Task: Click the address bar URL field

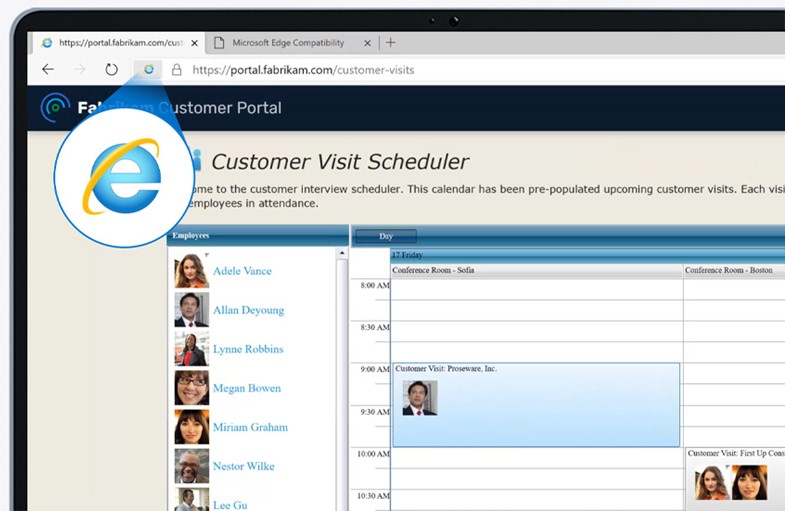Action: tap(303, 70)
